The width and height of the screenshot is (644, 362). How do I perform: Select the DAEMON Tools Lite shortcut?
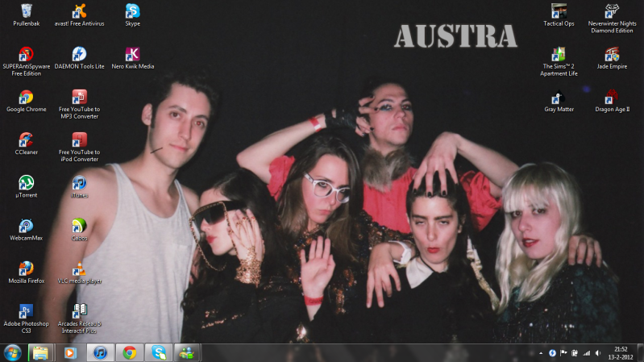pos(79,55)
